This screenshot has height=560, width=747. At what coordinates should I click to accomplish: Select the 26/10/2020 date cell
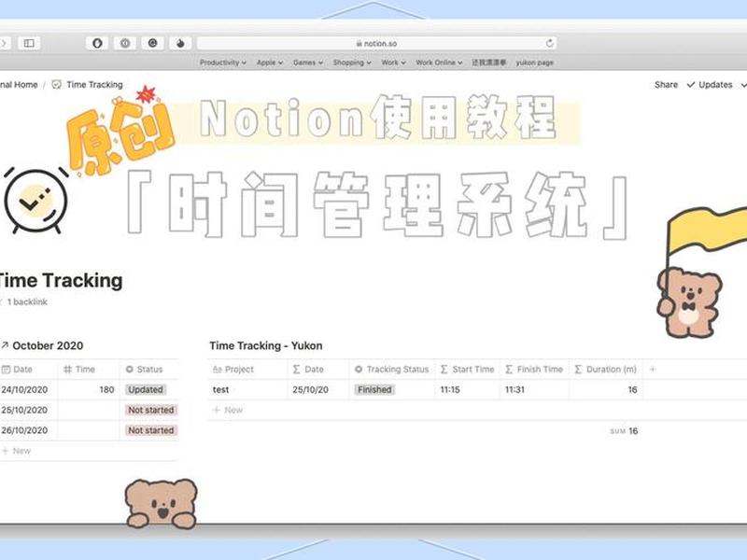(29, 430)
